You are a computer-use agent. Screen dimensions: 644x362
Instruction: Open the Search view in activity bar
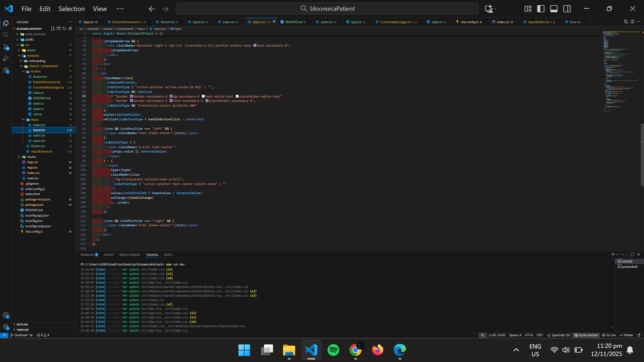point(6,35)
